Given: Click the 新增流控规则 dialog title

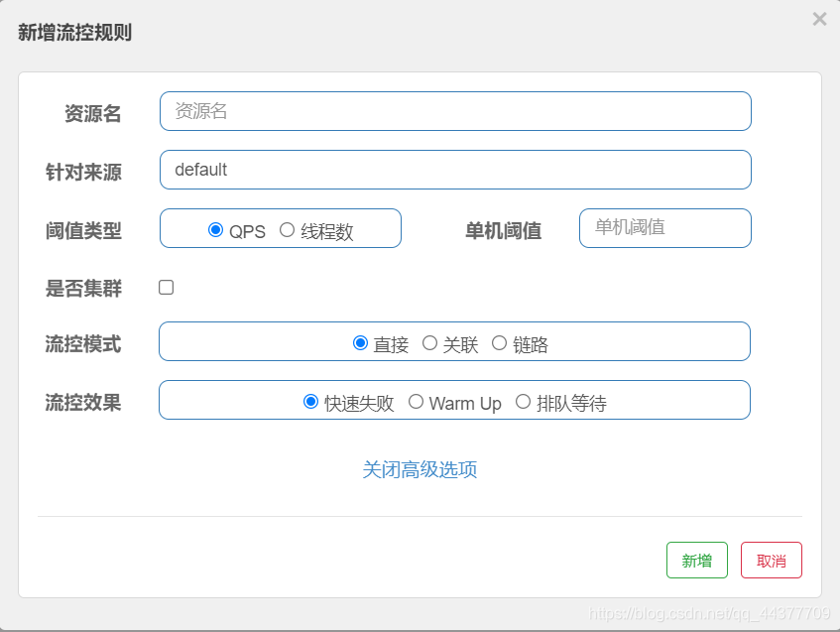Looking at the screenshot, I should (x=74, y=32).
